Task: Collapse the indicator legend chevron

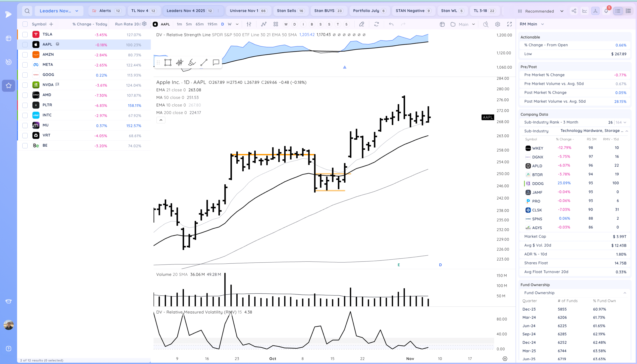Action: pos(161,120)
